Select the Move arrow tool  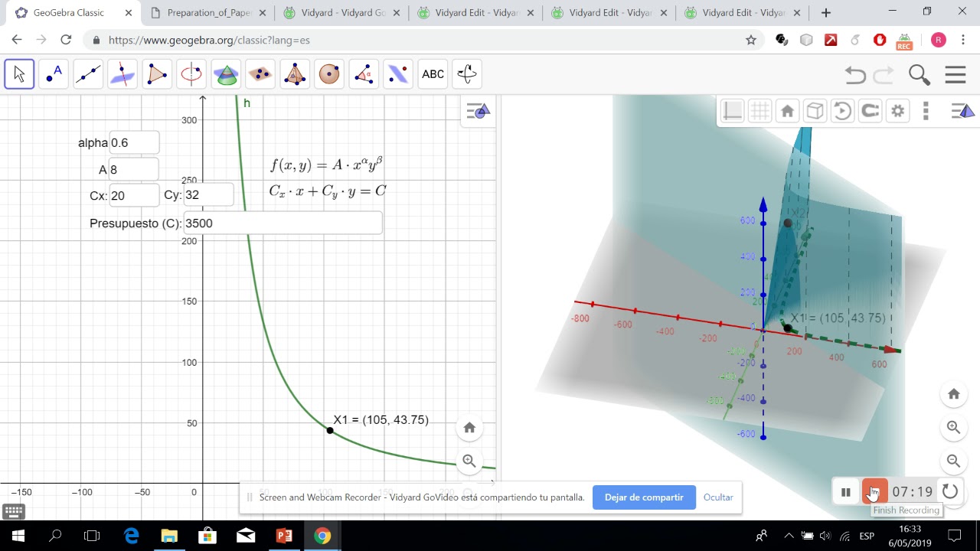coord(19,74)
